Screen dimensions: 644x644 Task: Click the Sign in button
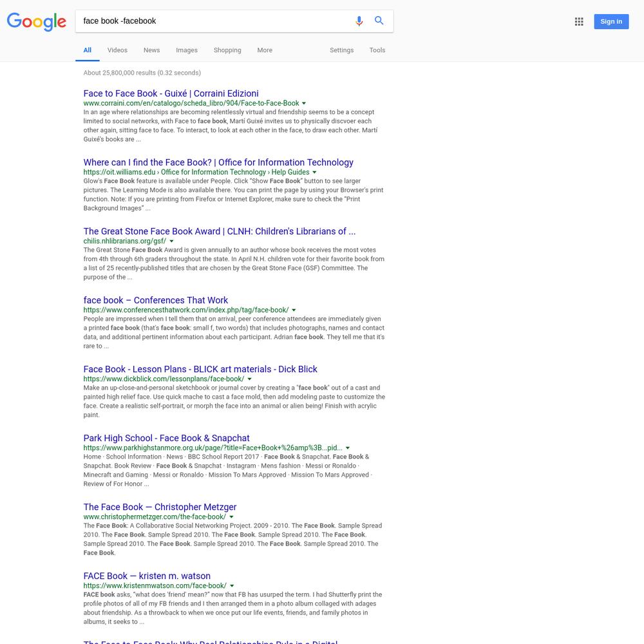[611, 21]
